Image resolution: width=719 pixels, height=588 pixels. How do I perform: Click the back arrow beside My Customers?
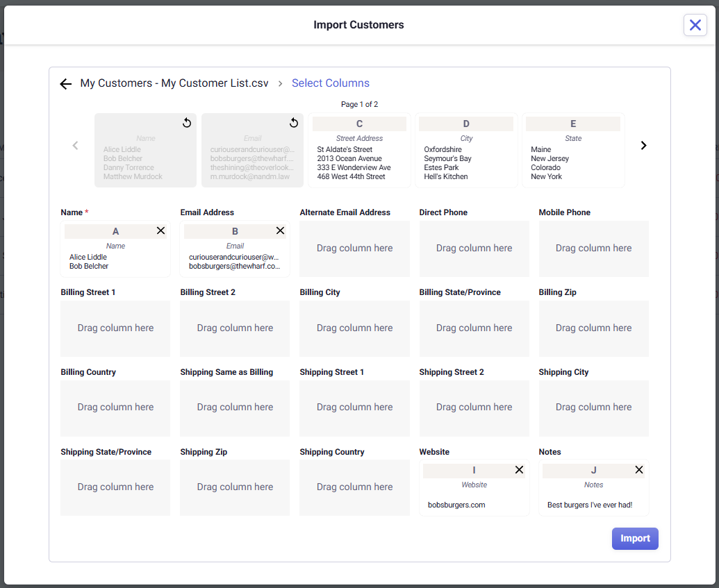pyautogui.click(x=66, y=84)
